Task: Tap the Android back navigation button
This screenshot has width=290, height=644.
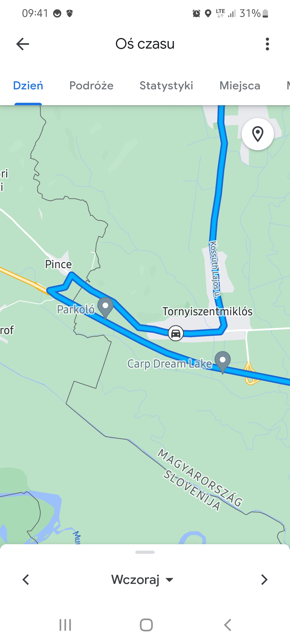Action: point(227,625)
